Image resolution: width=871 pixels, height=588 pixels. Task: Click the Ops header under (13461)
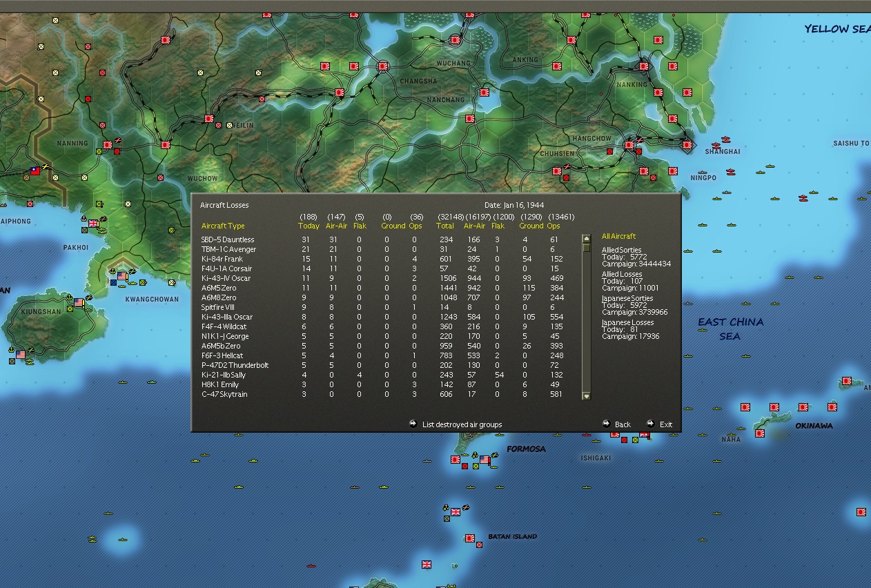click(554, 226)
